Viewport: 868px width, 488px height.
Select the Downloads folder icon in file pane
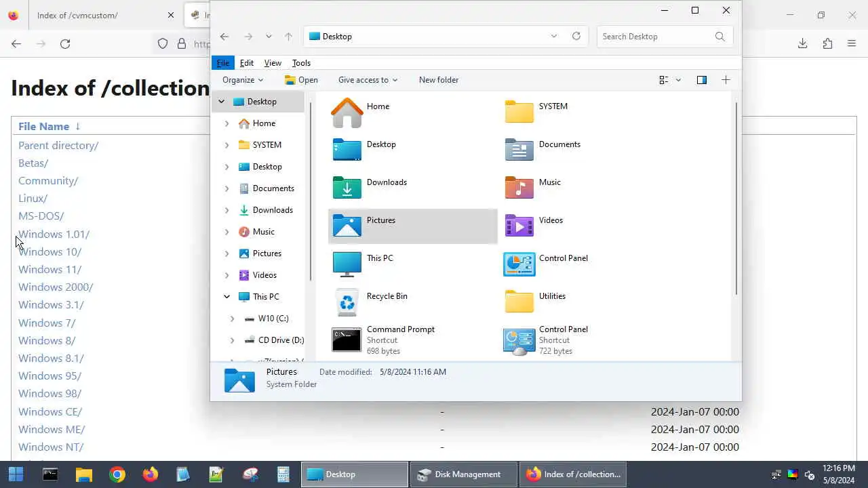pyautogui.click(x=347, y=188)
